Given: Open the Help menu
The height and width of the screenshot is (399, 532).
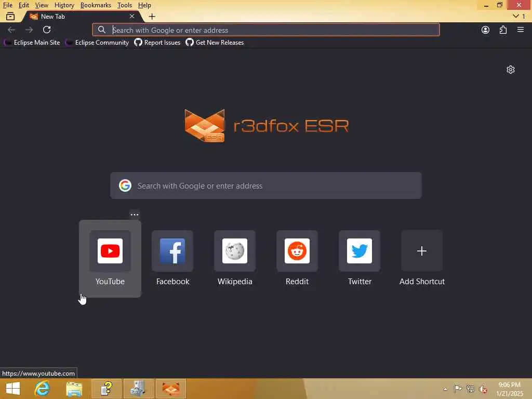Looking at the screenshot, I should (x=144, y=5).
